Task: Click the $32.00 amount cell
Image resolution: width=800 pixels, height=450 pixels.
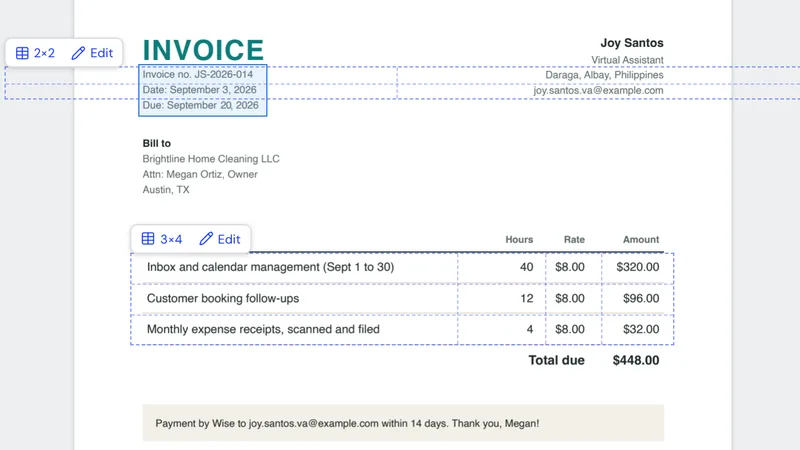Action: [637, 330]
